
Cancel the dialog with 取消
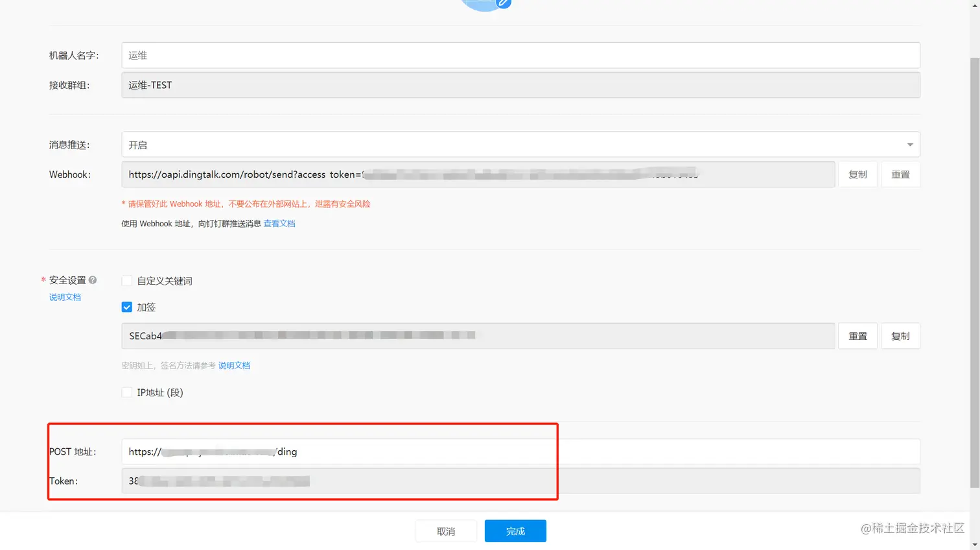[x=446, y=531]
